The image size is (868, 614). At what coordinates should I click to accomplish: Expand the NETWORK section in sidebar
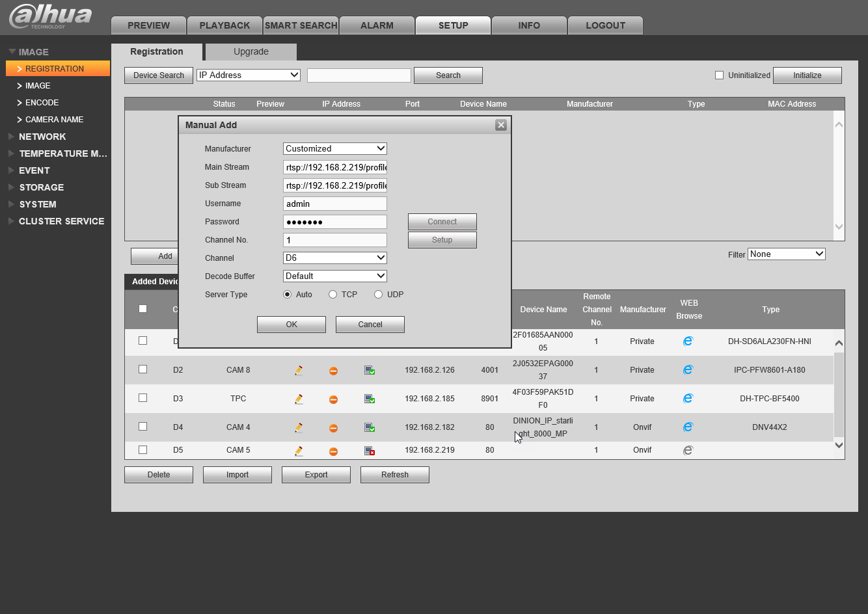pyautogui.click(x=42, y=137)
